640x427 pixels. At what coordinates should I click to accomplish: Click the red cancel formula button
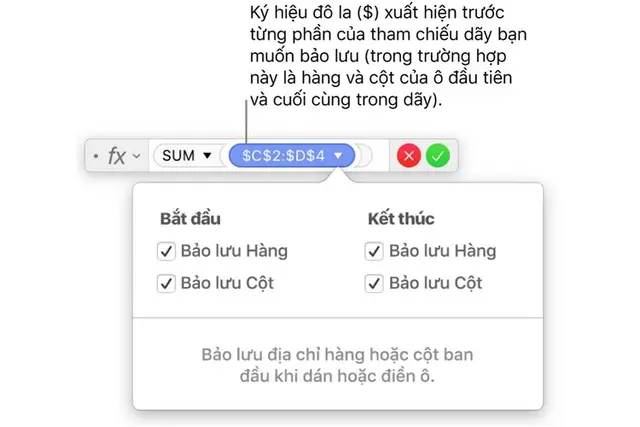pyautogui.click(x=409, y=156)
